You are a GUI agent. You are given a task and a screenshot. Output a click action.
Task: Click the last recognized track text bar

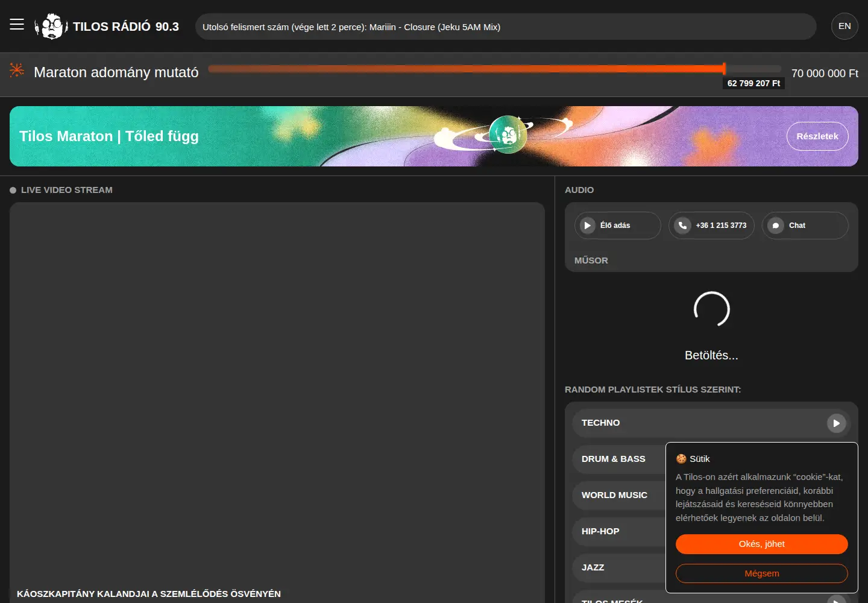coord(506,27)
